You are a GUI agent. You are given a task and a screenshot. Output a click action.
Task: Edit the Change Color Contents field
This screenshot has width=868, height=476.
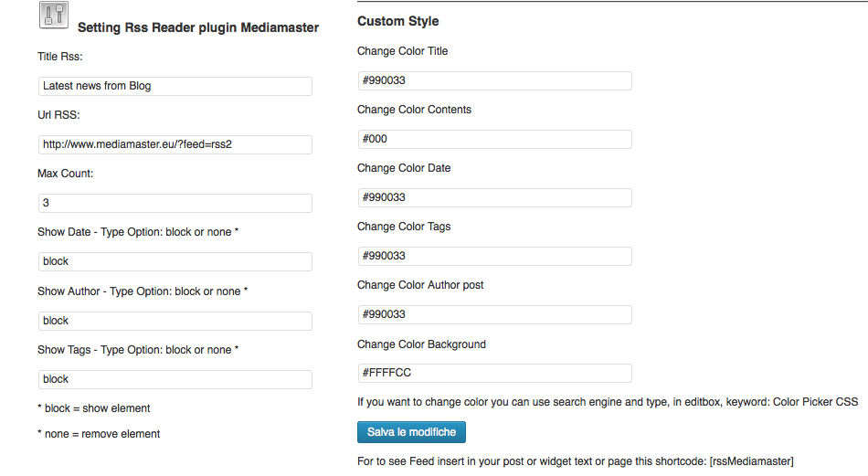point(494,139)
